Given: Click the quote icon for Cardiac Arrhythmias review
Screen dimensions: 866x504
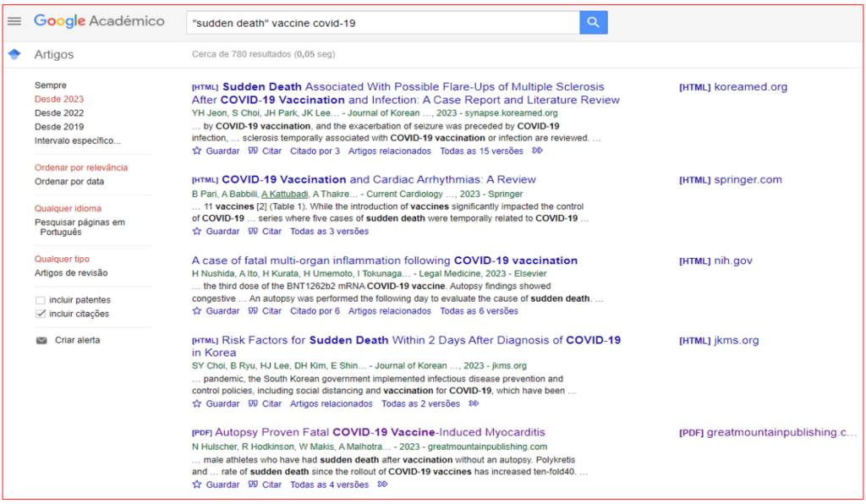Looking at the screenshot, I should click(x=253, y=231).
